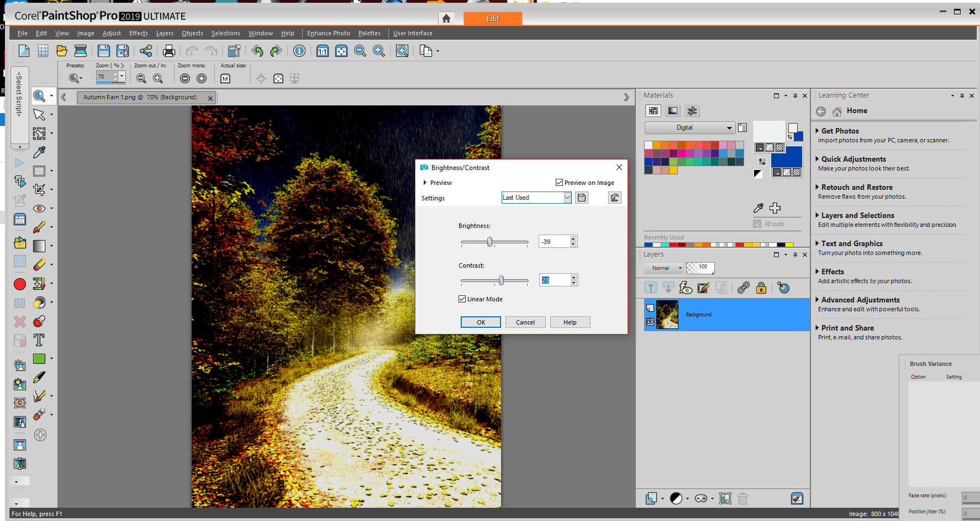The width and height of the screenshot is (980, 521).
Task: Select the Crop tool
Action: 39,190
